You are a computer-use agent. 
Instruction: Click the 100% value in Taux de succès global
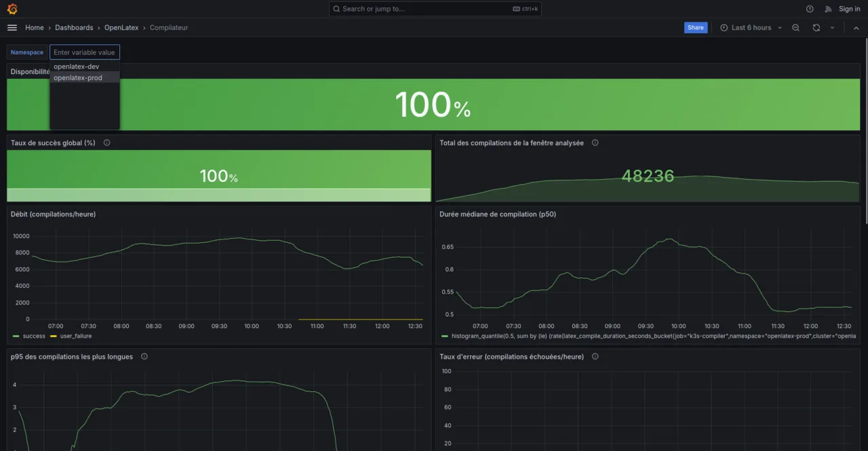pyautogui.click(x=218, y=176)
